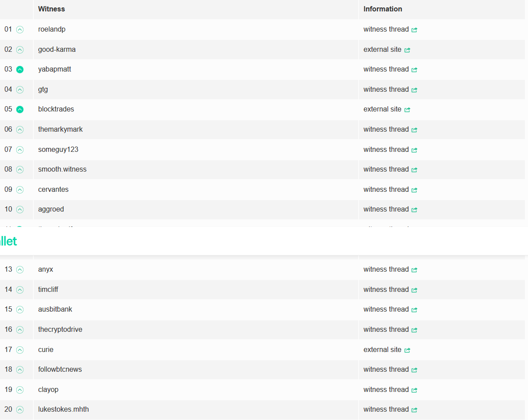
Task: Vote for thecryptodrive with arrow icon
Action: (x=20, y=330)
